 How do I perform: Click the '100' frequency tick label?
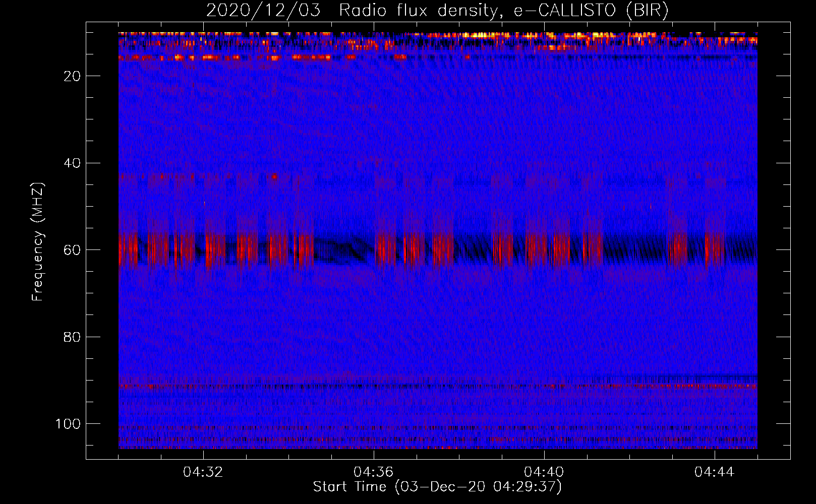tap(68, 424)
